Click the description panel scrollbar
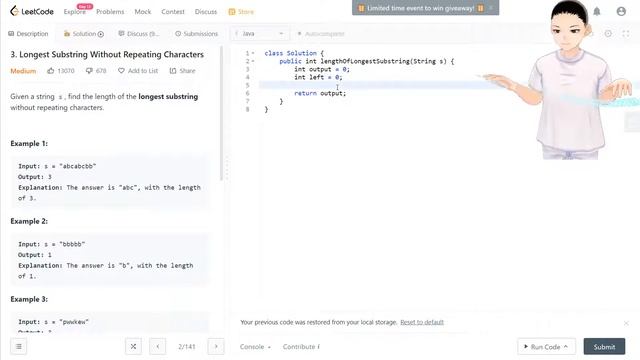Image resolution: width=640 pixels, height=360 pixels. 221,113
